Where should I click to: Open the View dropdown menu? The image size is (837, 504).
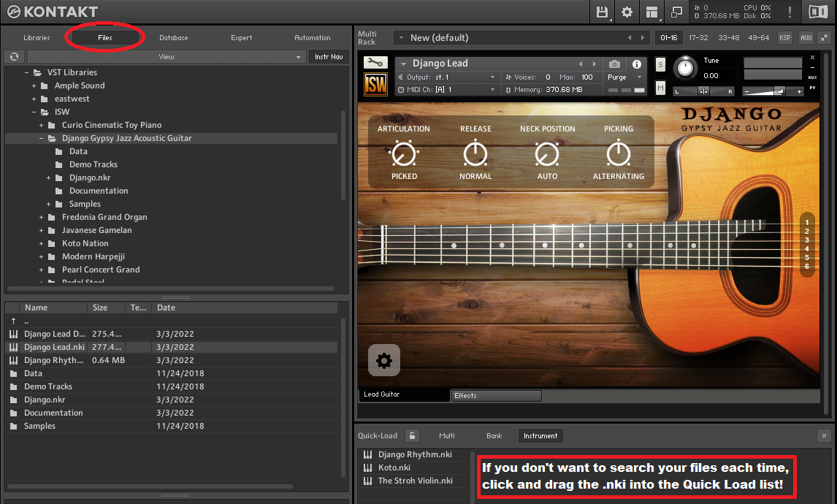pos(167,57)
